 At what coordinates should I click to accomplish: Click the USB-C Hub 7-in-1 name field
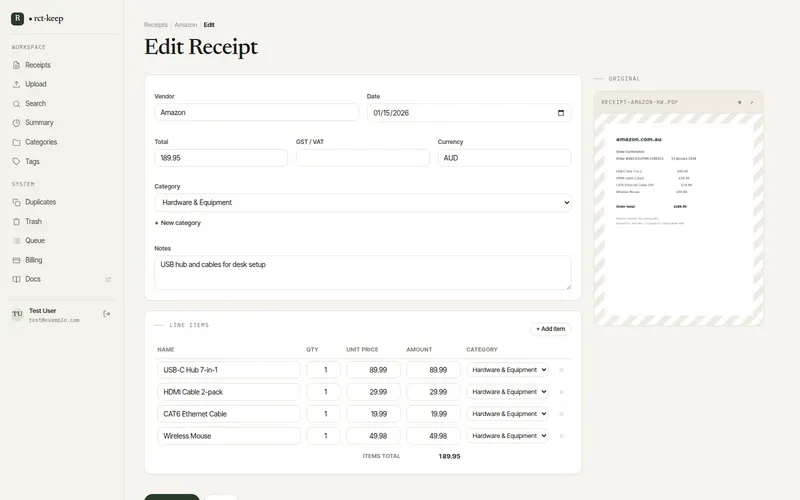pos(229,370)
